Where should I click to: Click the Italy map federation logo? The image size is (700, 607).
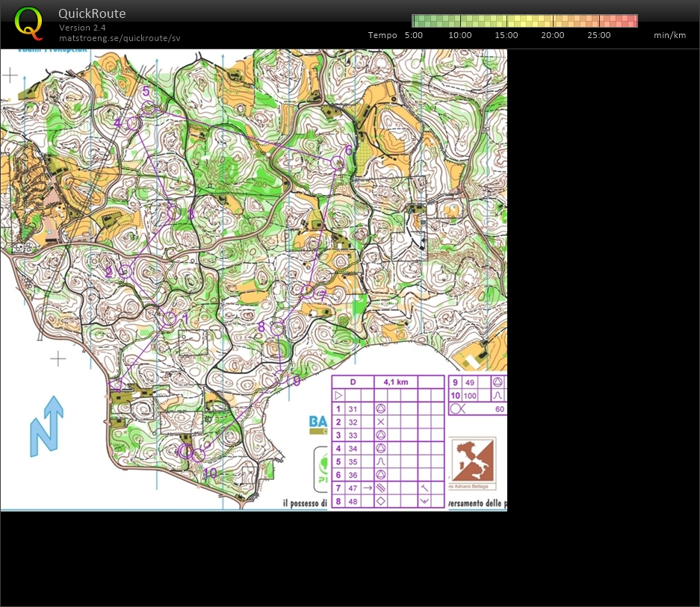(x=472, y=461)
